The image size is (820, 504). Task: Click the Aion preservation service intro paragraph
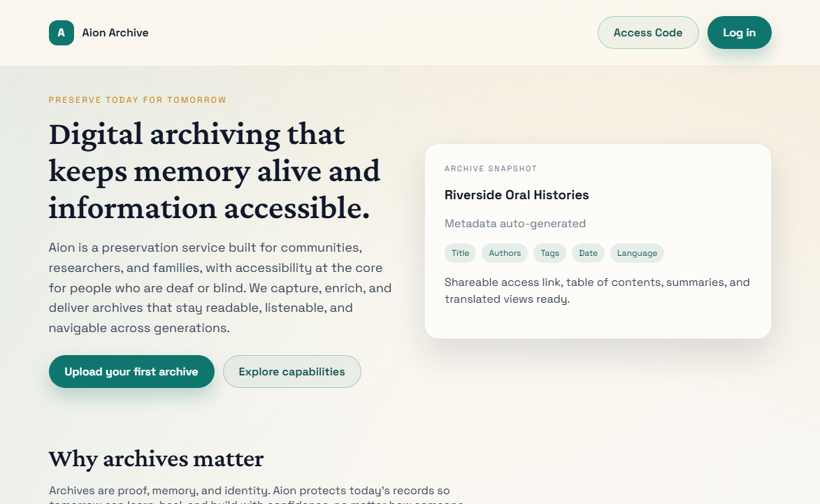(x=220, y=288)
